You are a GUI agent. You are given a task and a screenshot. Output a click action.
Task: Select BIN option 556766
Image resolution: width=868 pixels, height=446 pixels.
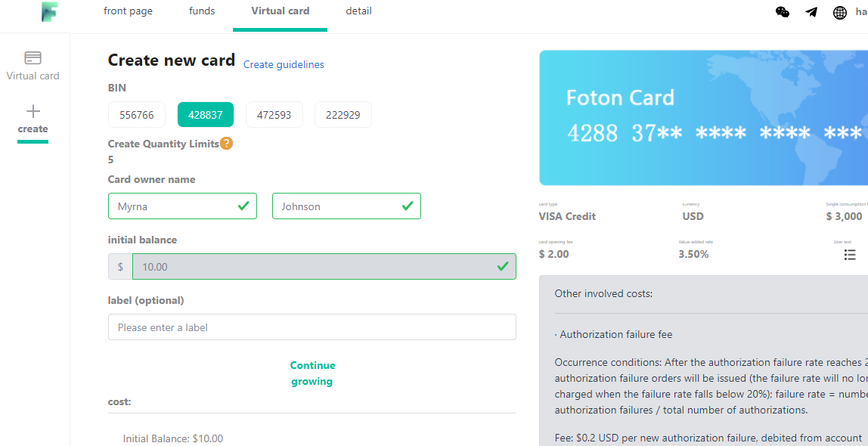click(137, 115)
